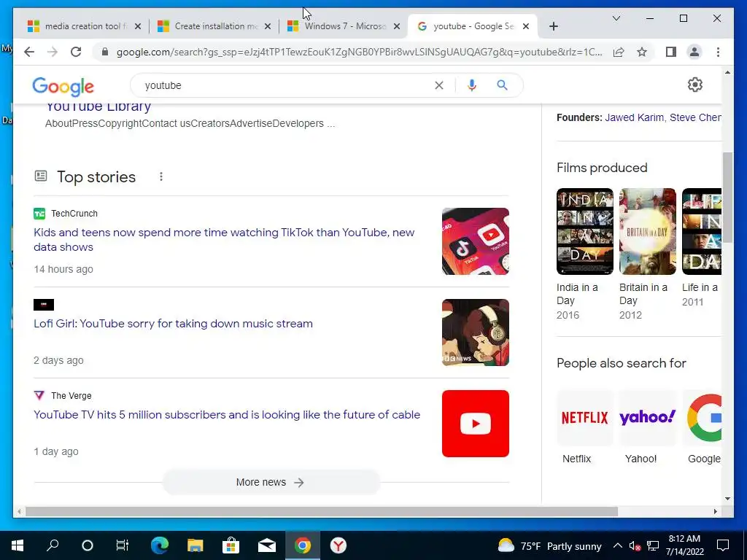
Task: Click the Steve Chen founder link
Action: pyautogui.click(x=695, y=117)
